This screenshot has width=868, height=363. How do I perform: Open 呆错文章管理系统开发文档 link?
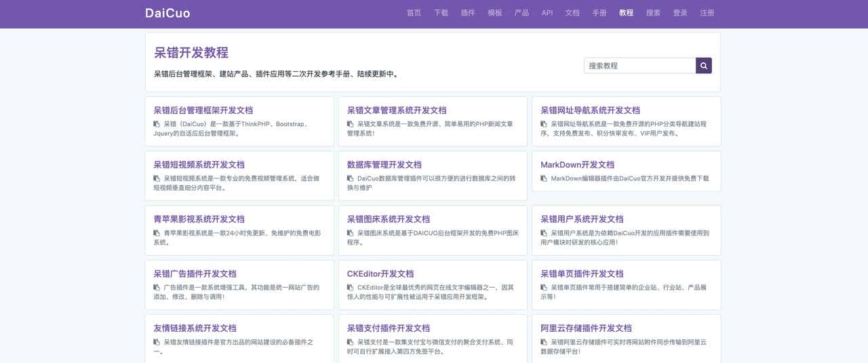(x=397, y=110)
